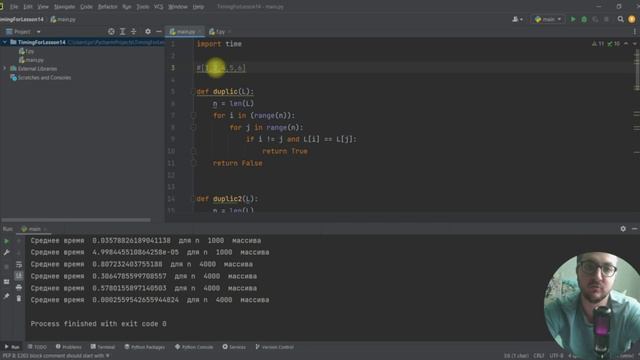This screenshot has height=360, width=640.
Task: Open Search Everywhere magnifier icon
Action: tap(620, 19)
